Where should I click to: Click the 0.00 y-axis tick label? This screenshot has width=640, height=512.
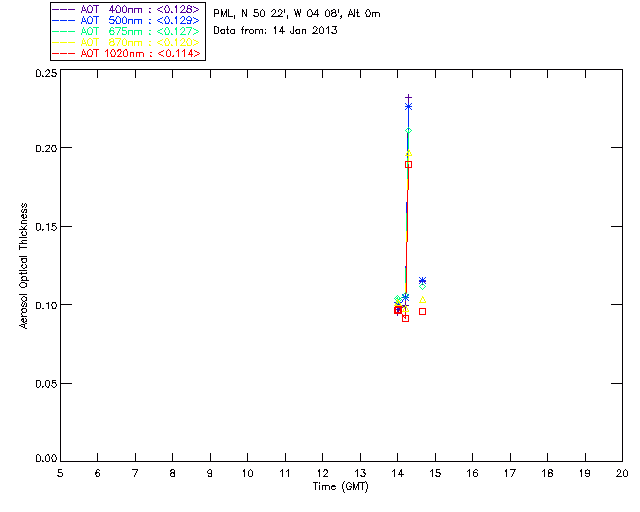tap(46, 458)
